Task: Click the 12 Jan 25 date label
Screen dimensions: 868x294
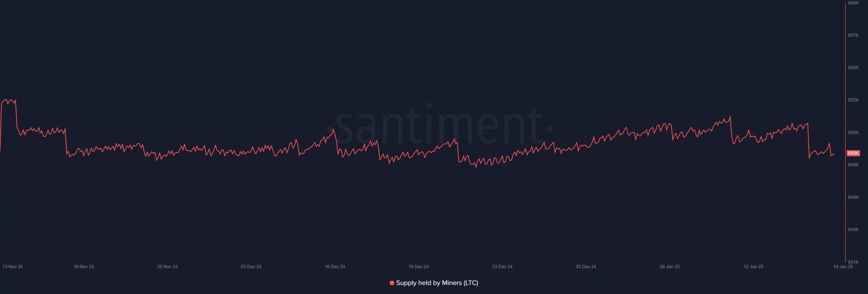Action: click(753, 267)
